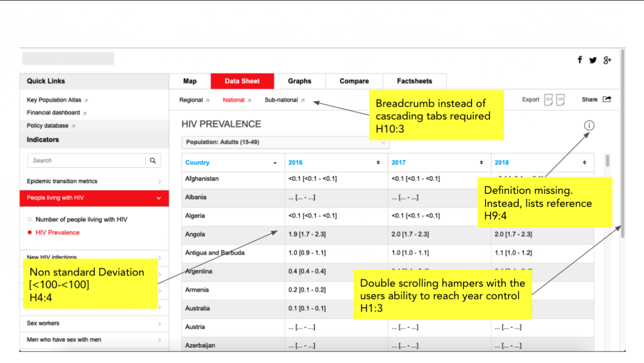The width and height of the screenshot is (644, 363).
Task: Click the value 1.0 [1.0 - 1.1]
Action: (x=410, y=253)
